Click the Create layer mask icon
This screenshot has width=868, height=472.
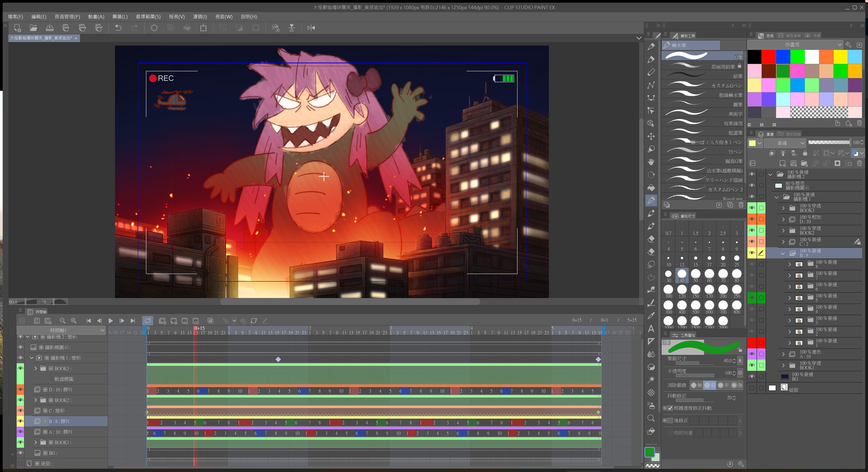click(837, 163)
